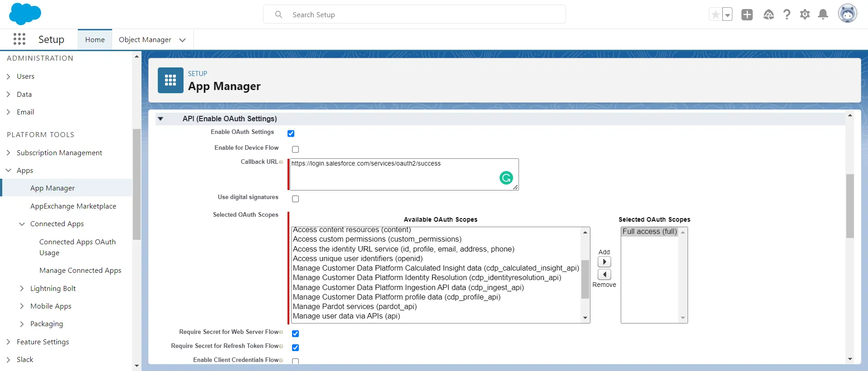The width and height of the screenshot is (868, 371).
Task: Click the Salesforce cloud logo
Action: coord(25,14)
